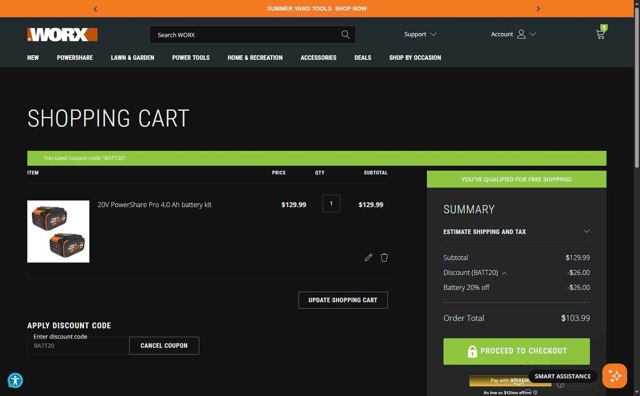Click the Order Total $103.99 amount
This screenshot has width=640, height=396.
[575, 318]
